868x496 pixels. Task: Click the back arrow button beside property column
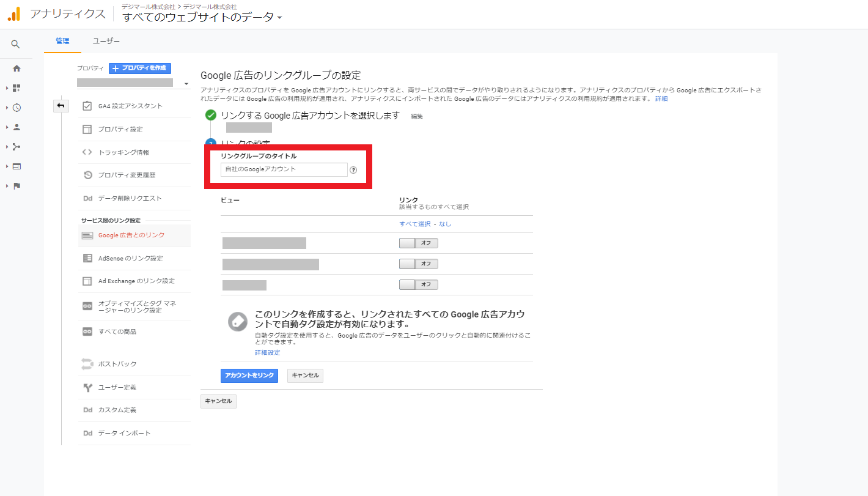[x=61, y=106]
